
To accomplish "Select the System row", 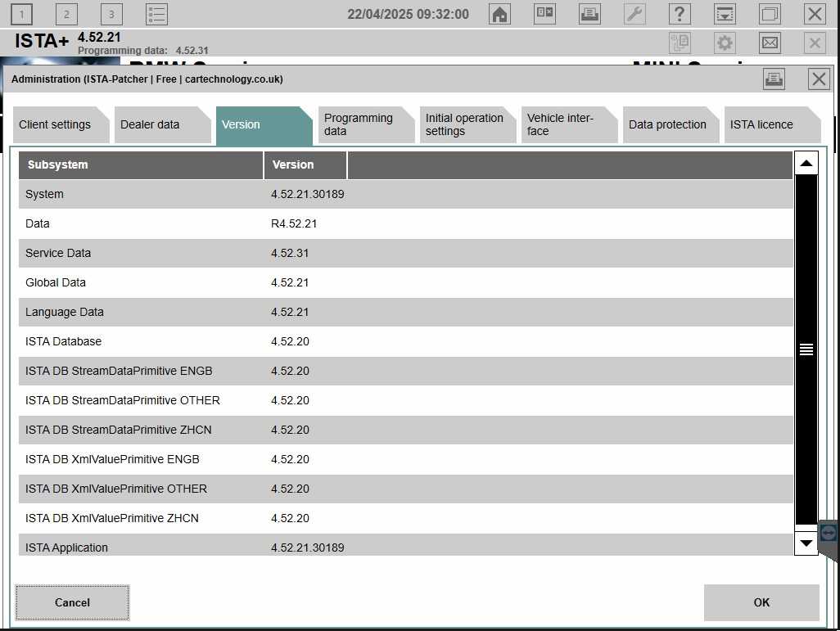I will click(x=405, y=195).
